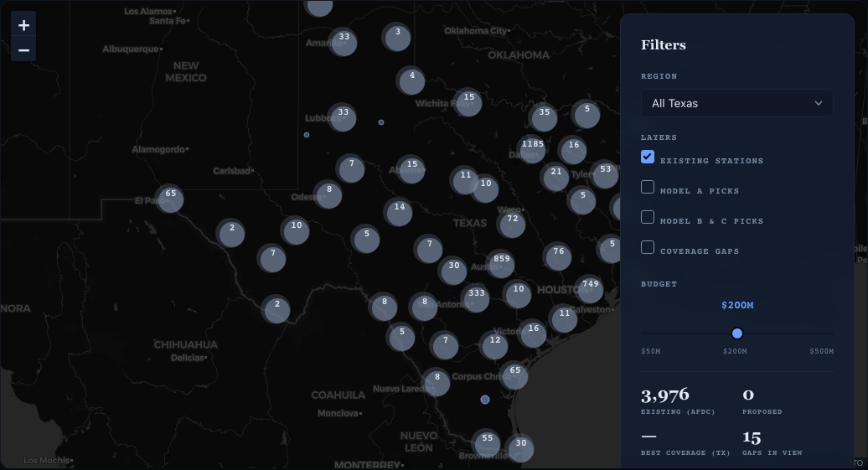The image size is (868, 470).
Task: Open the Amarillo cluster marked 33
Action: 344,42
